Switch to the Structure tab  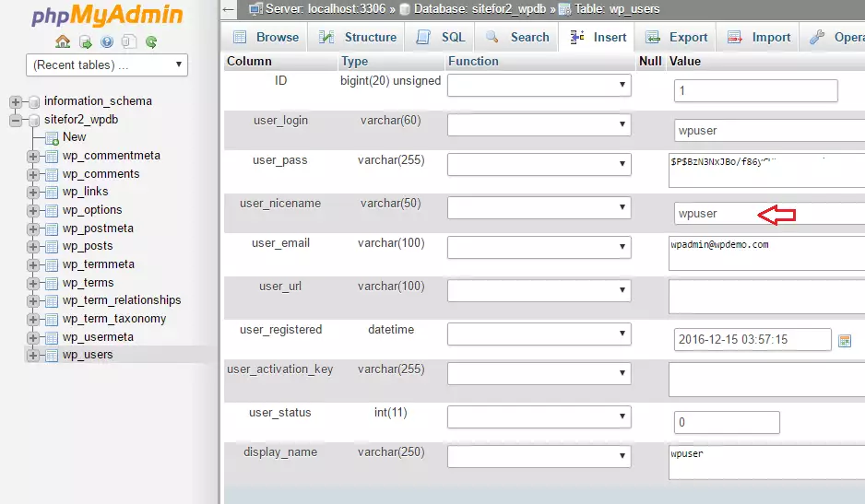(x=358, y=37)
